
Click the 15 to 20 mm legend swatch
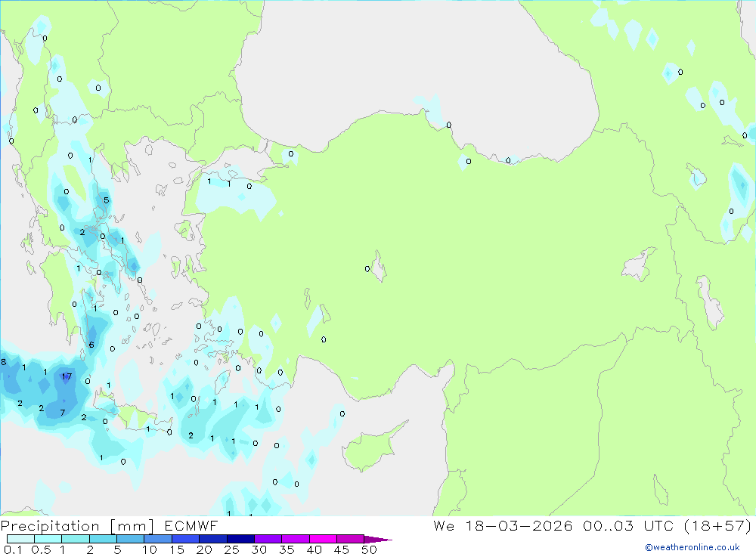(186, 539)
